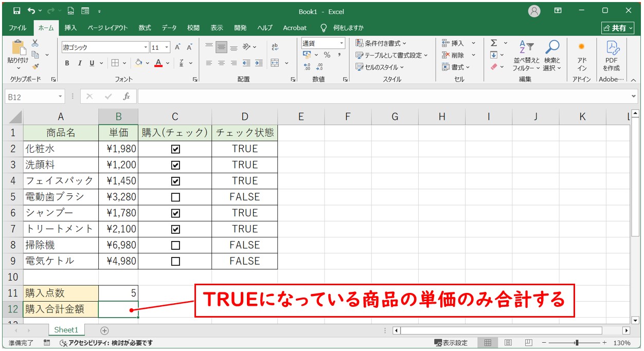This screenshot has width=644, height=351.
Task: Click the Increase font size icon
Action: click(177, 47)
